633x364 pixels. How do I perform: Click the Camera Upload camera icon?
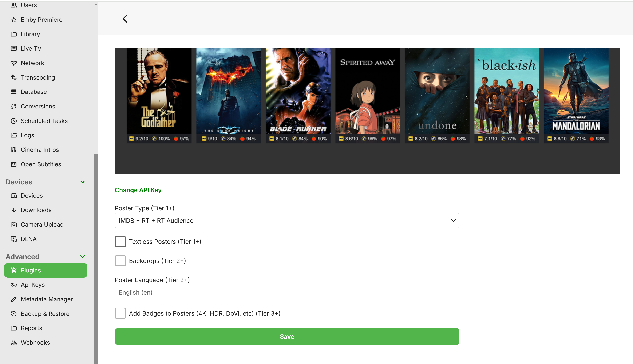pyautogui.click(x=14, y=224)
